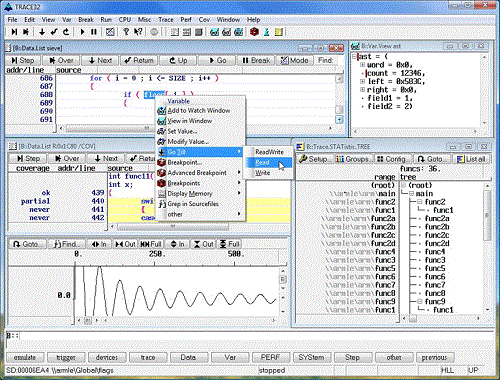
Task: Click the dark memory dump icon in toolbar
Action: click(x=199, y=32)
